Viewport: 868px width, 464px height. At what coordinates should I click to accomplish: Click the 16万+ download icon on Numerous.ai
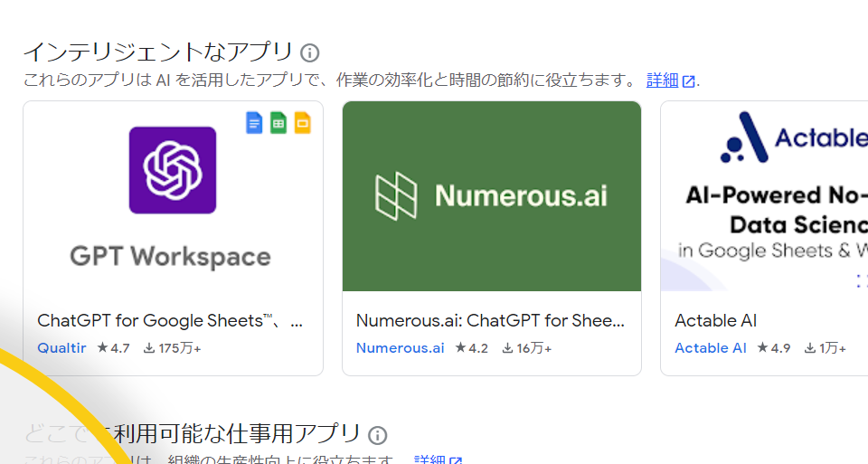tap(508, 348)
